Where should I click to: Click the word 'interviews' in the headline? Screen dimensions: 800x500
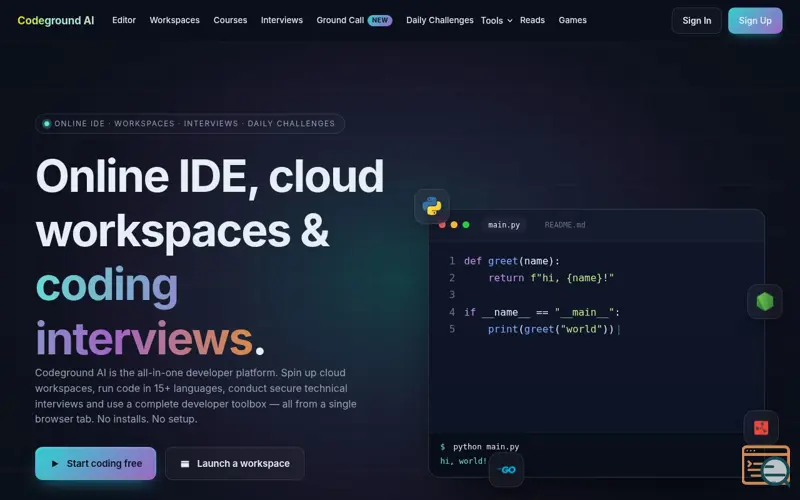point(144,339)
